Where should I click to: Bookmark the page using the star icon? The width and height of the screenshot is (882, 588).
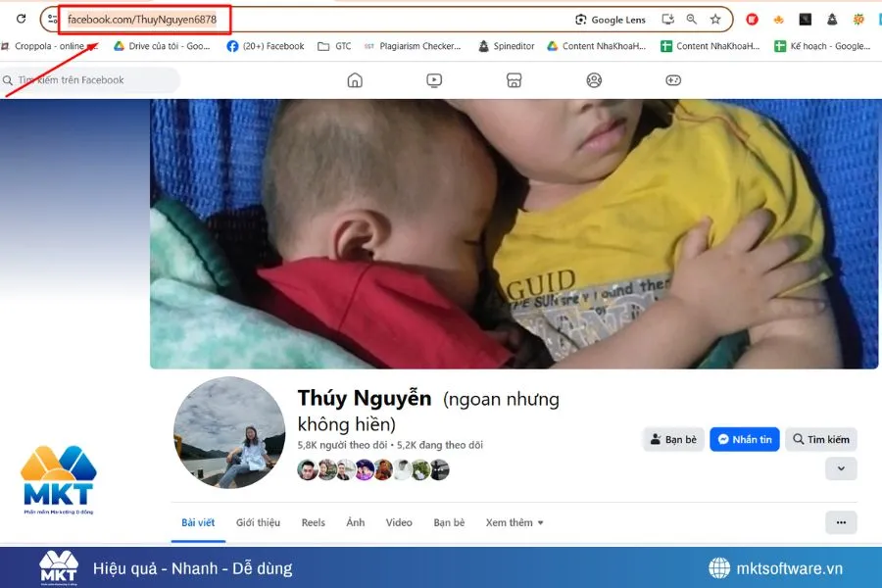coord(715,19)
